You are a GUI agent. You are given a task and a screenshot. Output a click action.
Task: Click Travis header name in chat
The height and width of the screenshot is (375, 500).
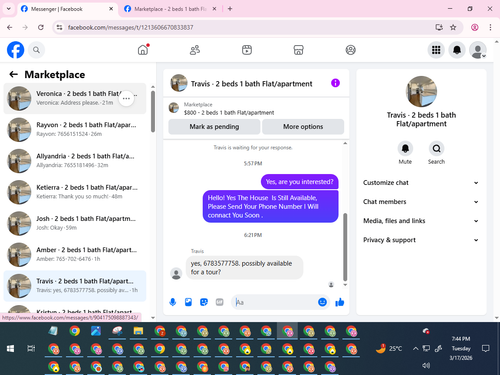(x=251, y=84)
